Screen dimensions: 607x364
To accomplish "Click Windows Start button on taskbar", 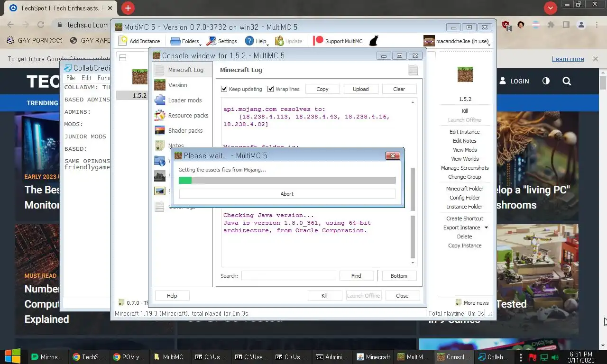I will [13, 357].
